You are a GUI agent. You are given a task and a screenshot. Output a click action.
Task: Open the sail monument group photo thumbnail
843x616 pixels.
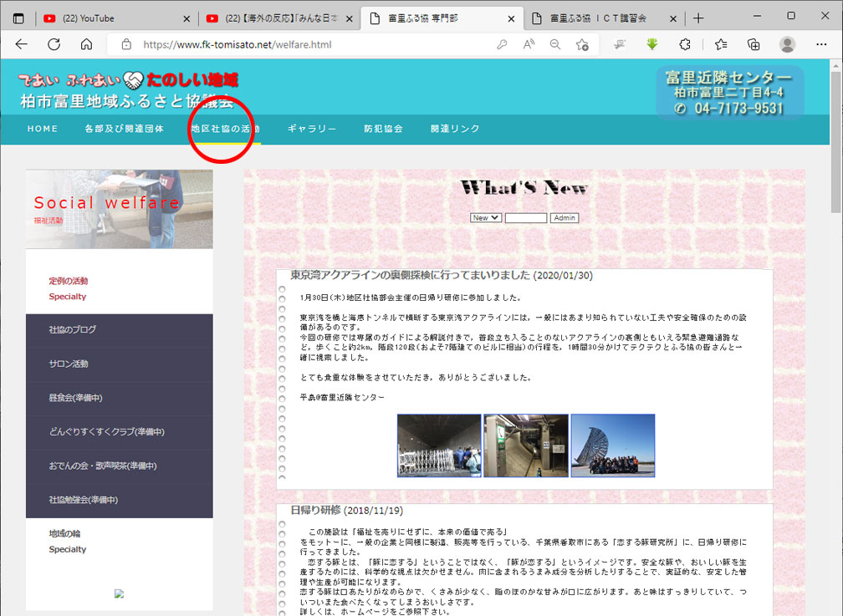click(x=613, y=445)
